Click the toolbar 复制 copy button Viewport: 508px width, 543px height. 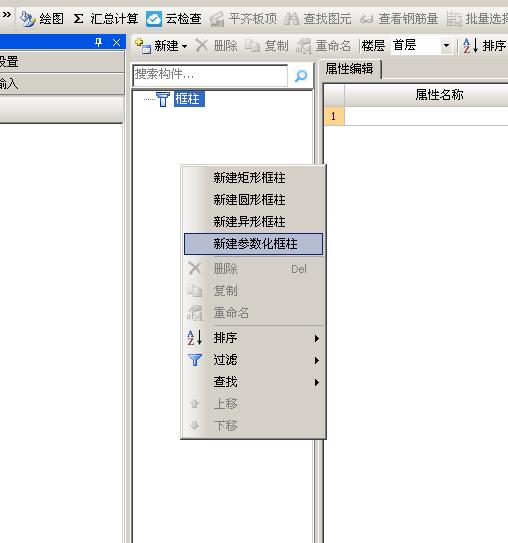[x=267, y=46]
